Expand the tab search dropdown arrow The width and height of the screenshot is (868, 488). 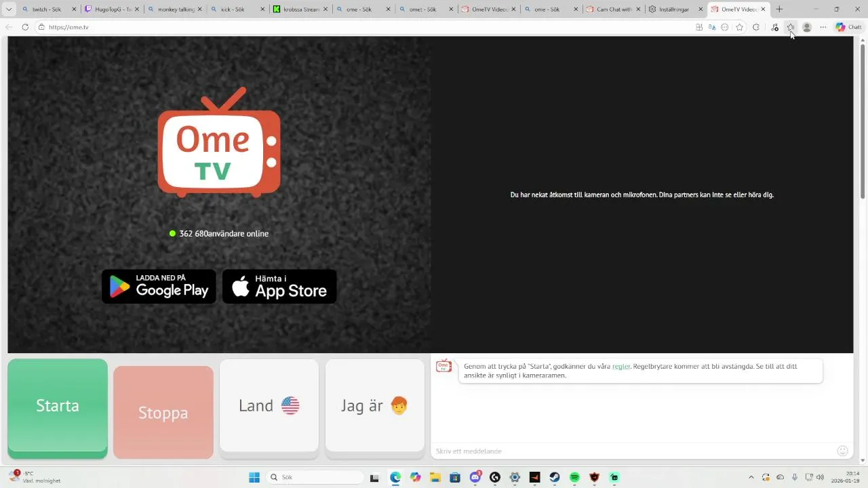[x=9, y=9]
